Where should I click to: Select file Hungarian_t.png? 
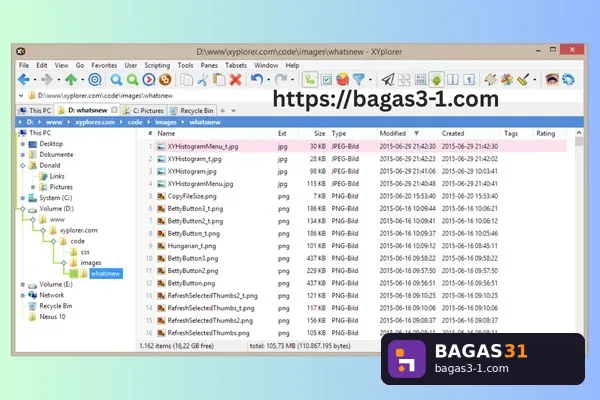click(191, 246)
